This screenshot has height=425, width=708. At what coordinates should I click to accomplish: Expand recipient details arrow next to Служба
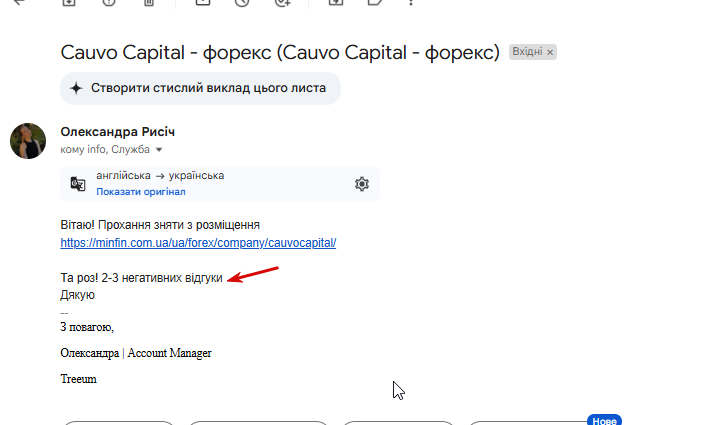159,149
